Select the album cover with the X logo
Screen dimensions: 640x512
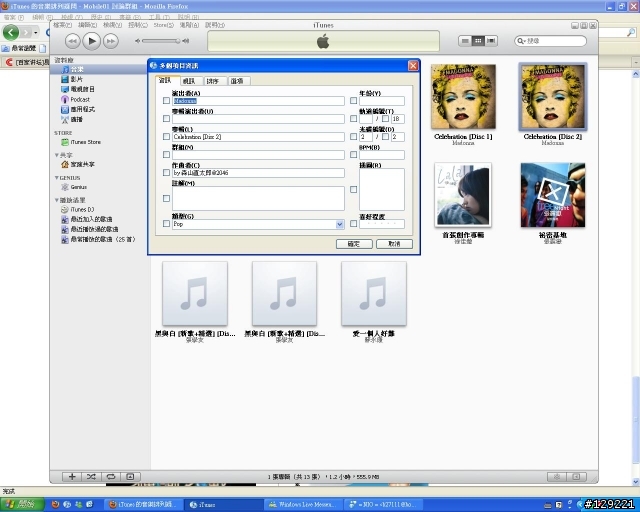(553, 195)
